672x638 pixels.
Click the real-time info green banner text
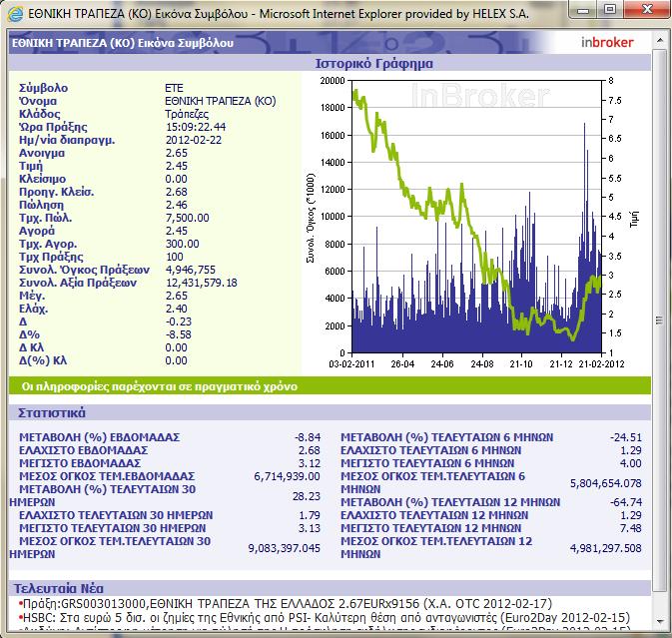(x=160, y=386)
